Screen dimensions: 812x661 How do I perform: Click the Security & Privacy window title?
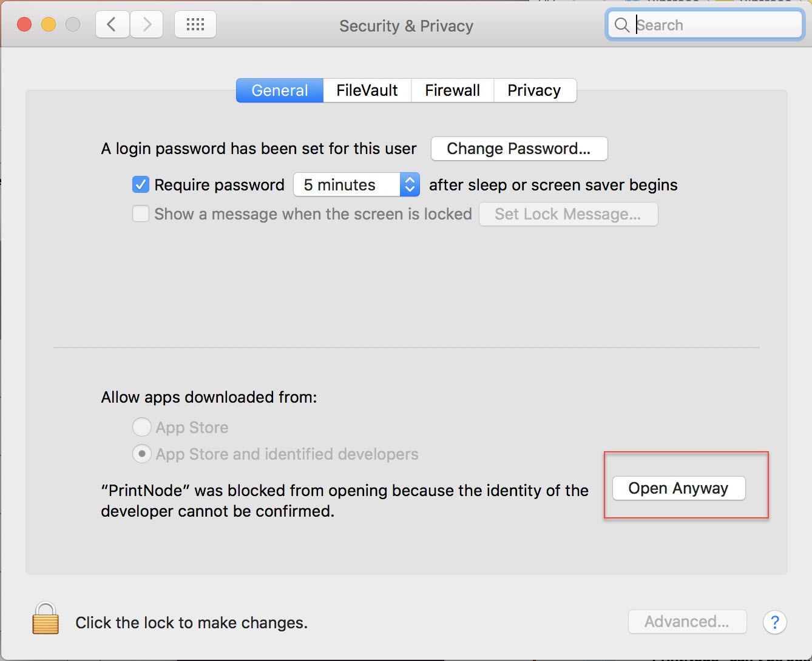406,26
